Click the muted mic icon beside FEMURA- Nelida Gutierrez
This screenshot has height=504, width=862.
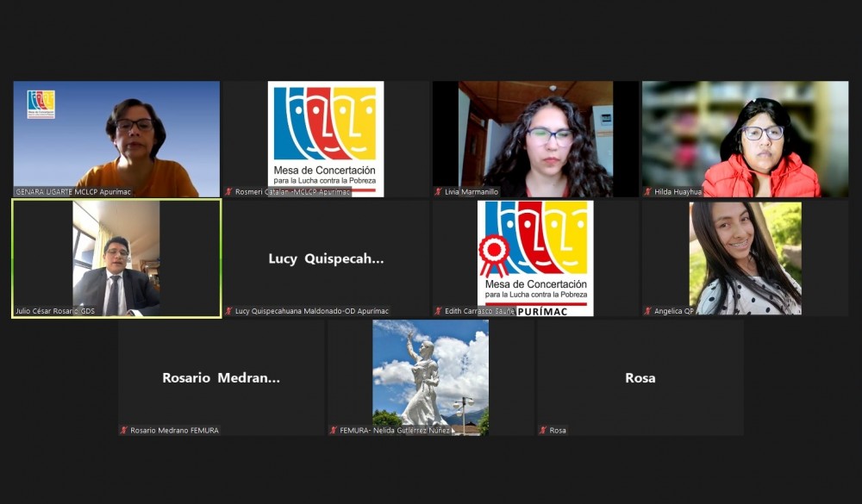point(334,430)
